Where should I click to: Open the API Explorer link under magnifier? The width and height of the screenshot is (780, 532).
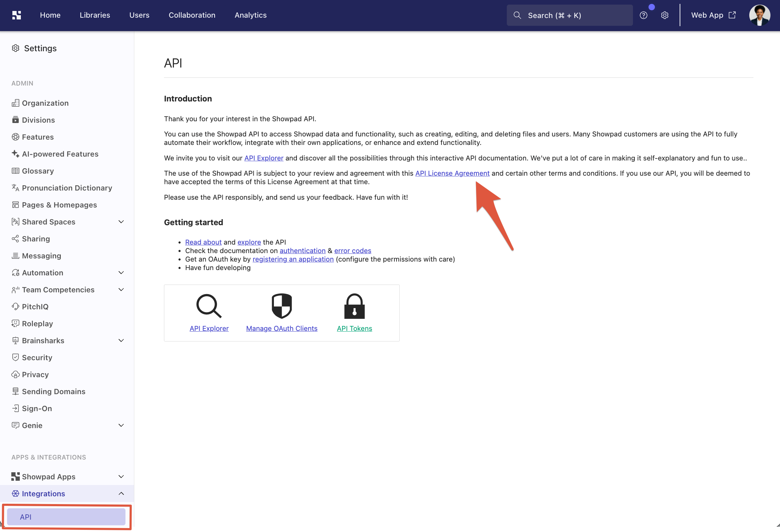tap(209, 328)
